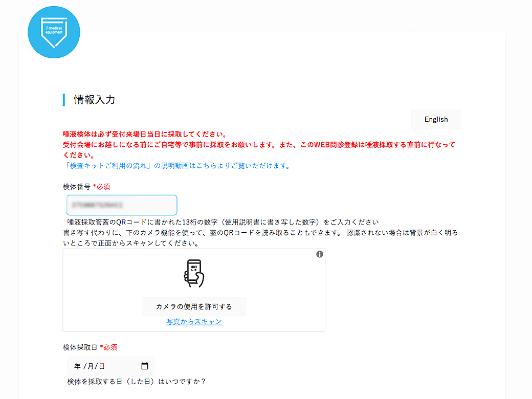Select the 日 segment of the date field
Viewport: 532px width, 399px height.
[101, 366]
